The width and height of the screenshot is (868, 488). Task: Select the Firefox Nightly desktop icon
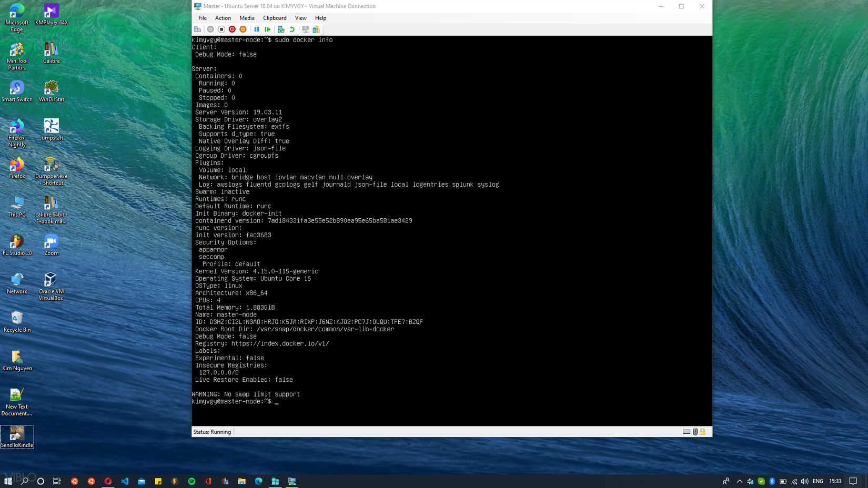[17, 133]
